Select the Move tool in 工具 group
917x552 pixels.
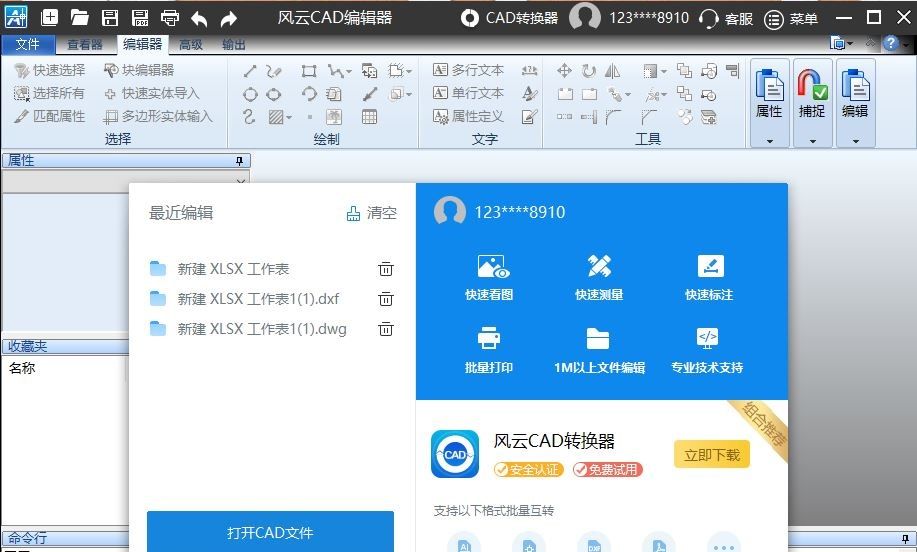click(564, 71)
